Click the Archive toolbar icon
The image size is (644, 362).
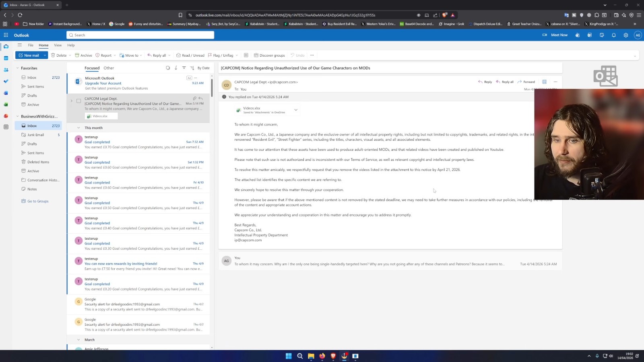pyautogui.click(x=83, y=56)
